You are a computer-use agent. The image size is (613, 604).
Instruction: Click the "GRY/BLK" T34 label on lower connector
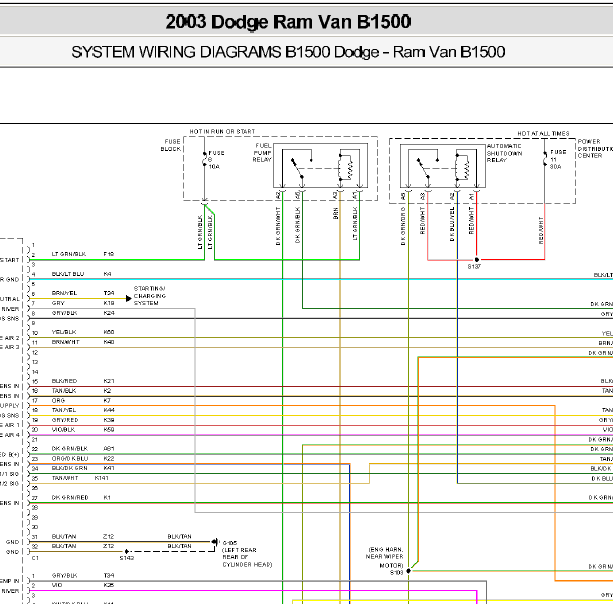tap(64, 576)
